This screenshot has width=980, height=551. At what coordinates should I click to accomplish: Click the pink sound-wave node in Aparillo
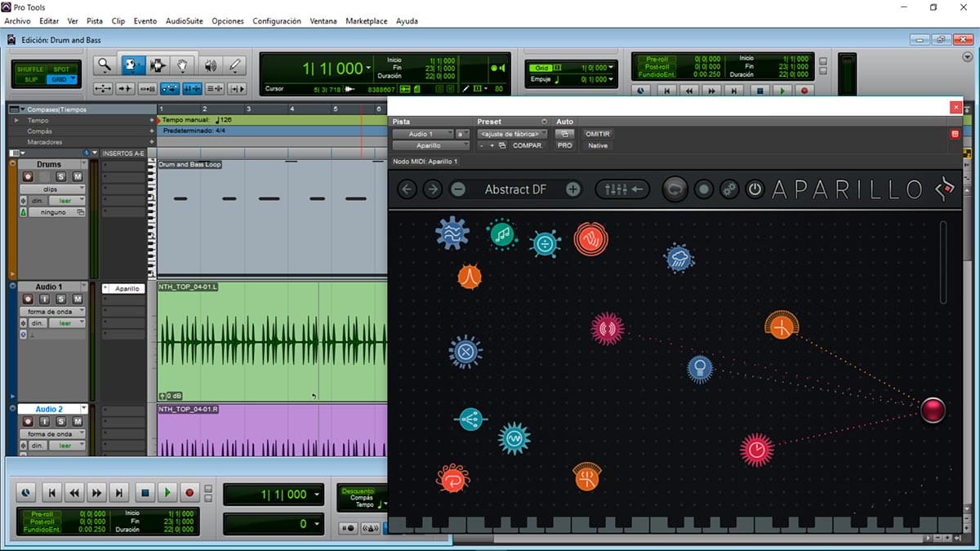tap(608, 329)
